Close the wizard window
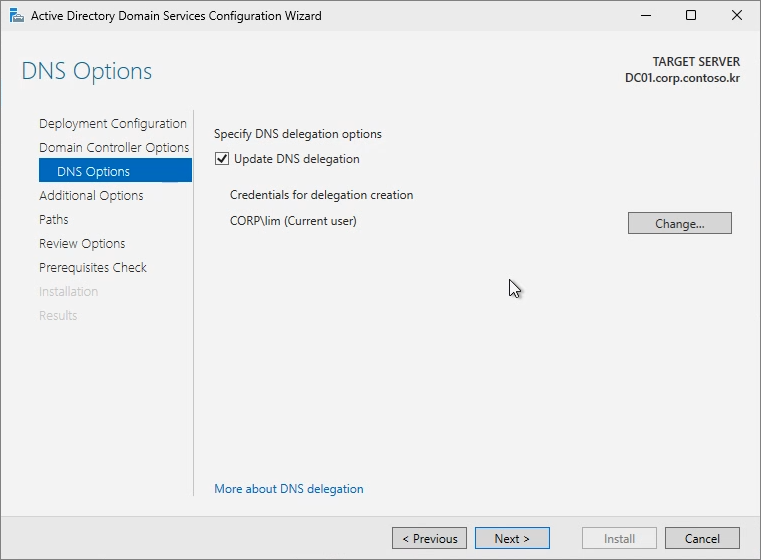This screenshot has height=560, width=761. (x=737, y=16)
